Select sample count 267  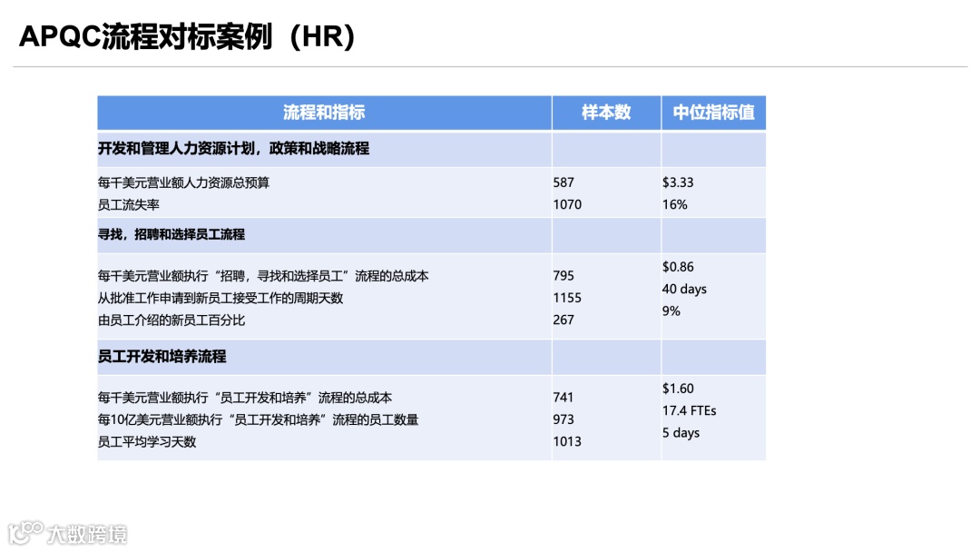click(x=563, y=320)
